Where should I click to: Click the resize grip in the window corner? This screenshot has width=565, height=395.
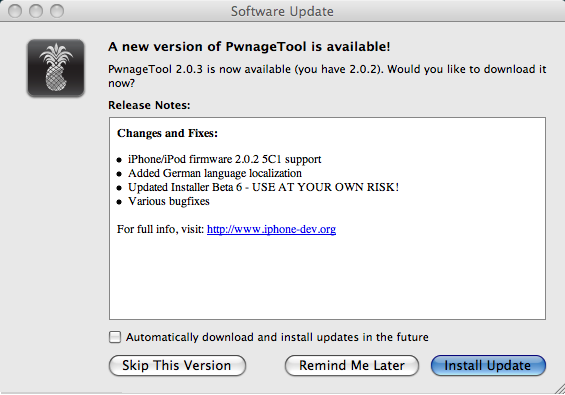(560, 390)
